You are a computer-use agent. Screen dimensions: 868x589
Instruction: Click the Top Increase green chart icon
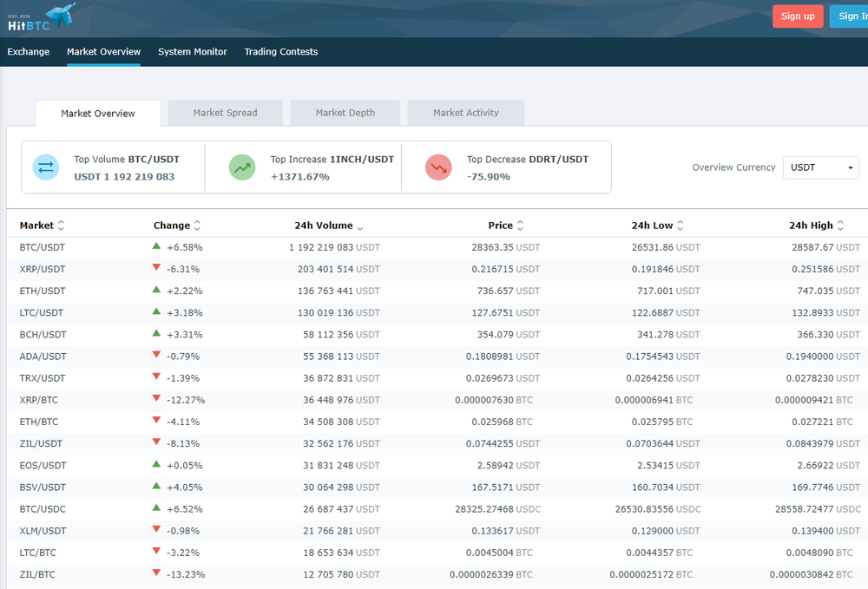(x=242, y=167)
